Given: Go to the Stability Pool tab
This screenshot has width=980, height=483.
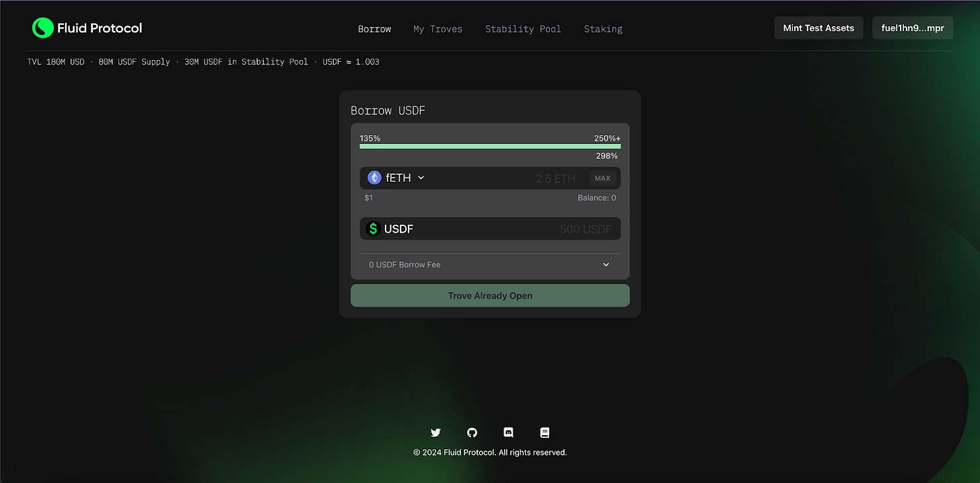Looking at the screenshot, I should pyautogui.click(x=523, y=29).
